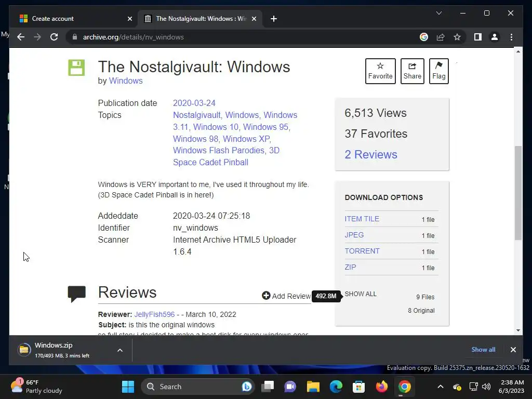Close the Nostalgivault tab
Viewport: 532px width, 399px height.
[x=254, y=19]
